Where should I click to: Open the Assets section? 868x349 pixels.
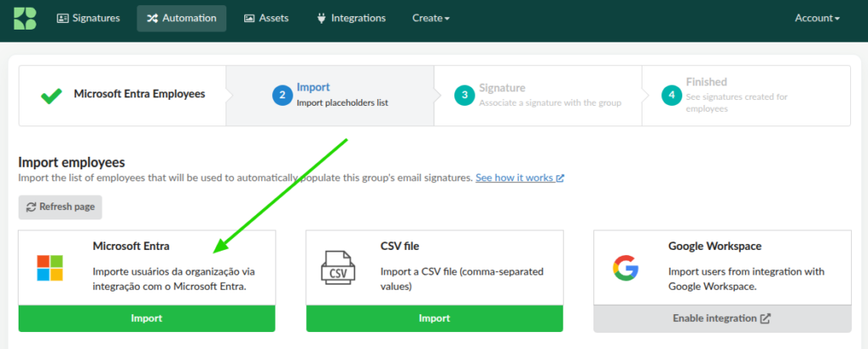[x=267, y=18]
